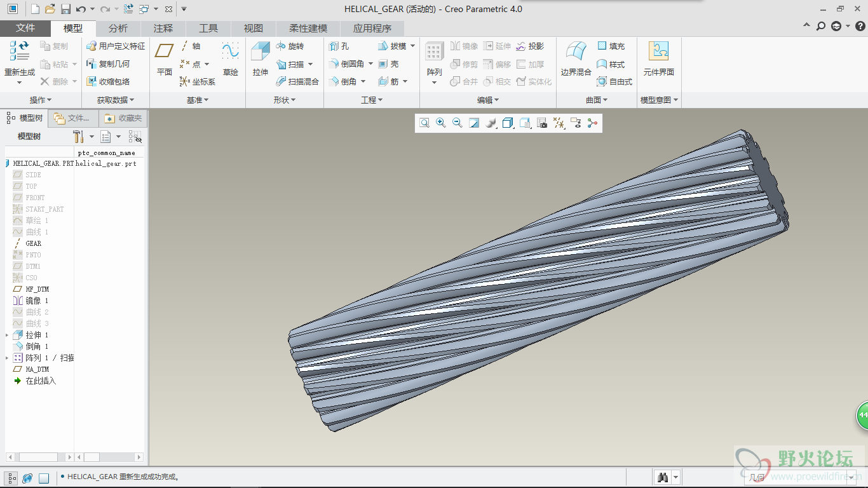Click 用户定义特征 user-defined feature
The height and width of the screenshot is (488, 868).
point(116,46)
